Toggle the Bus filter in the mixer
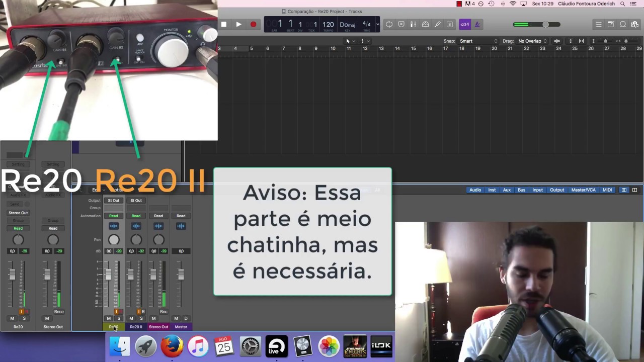 click(522, 190)
